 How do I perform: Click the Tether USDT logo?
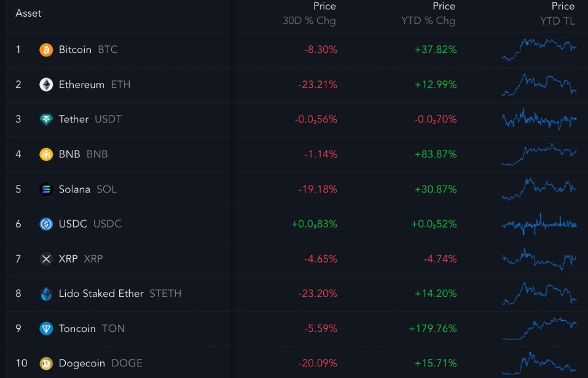click(46, 119)
